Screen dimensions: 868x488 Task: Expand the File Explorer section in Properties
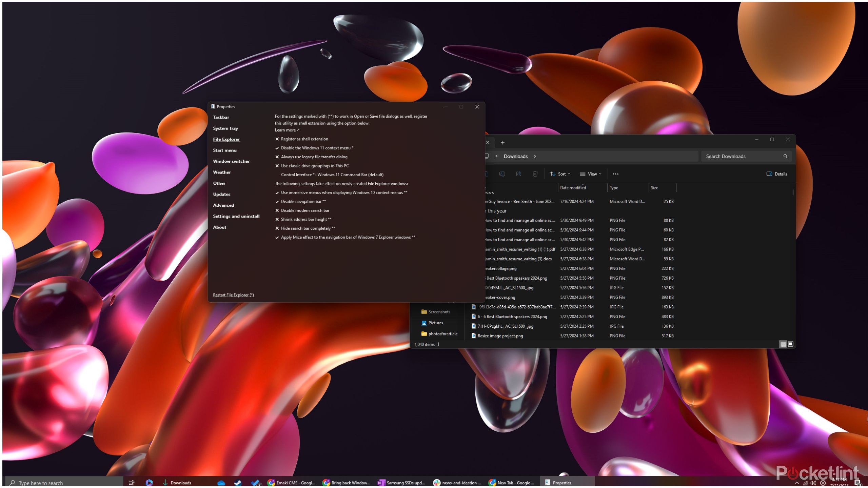point(226,139)
